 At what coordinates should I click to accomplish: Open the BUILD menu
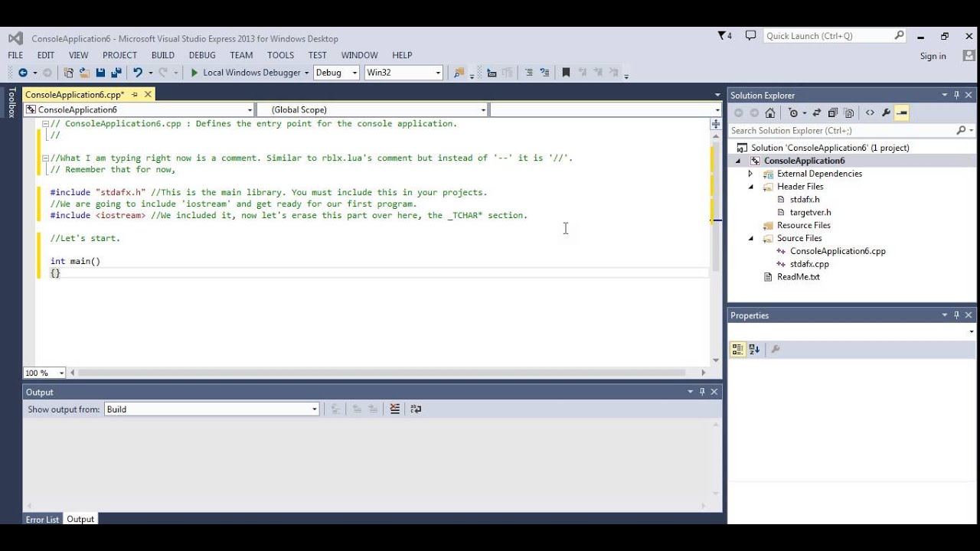(x=163, y=55)
